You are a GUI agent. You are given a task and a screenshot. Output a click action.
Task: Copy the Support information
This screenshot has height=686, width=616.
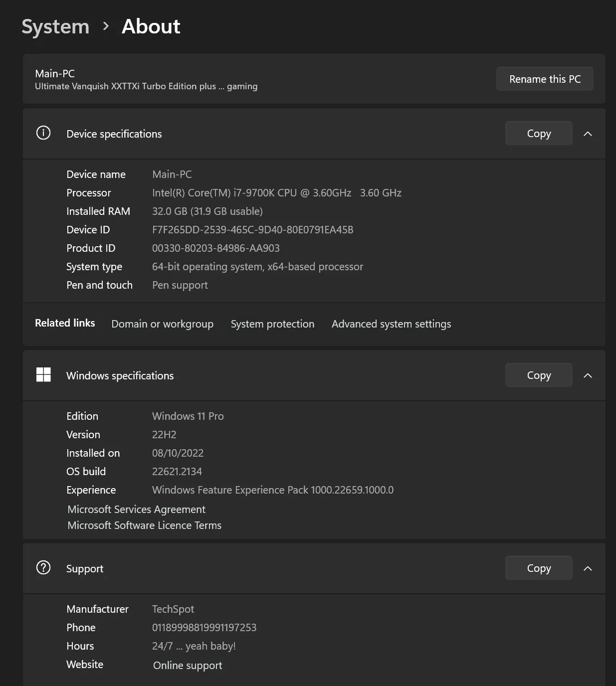tap(538, 568)
